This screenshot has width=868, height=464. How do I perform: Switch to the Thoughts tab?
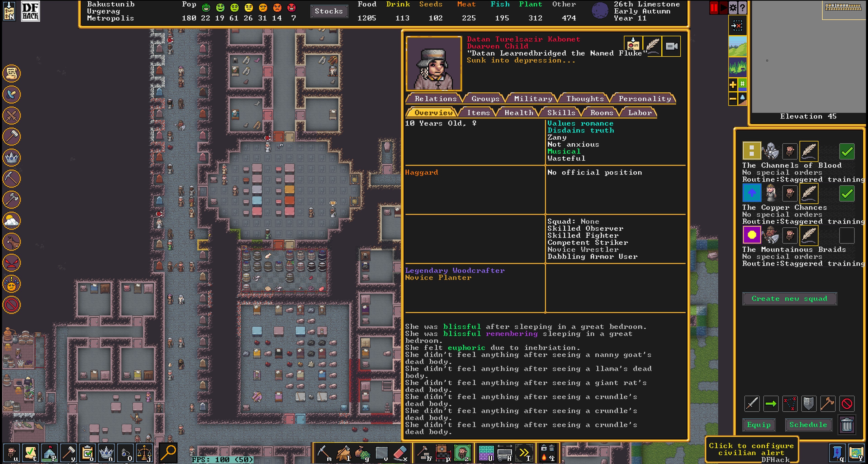click(x=585, y=99)
